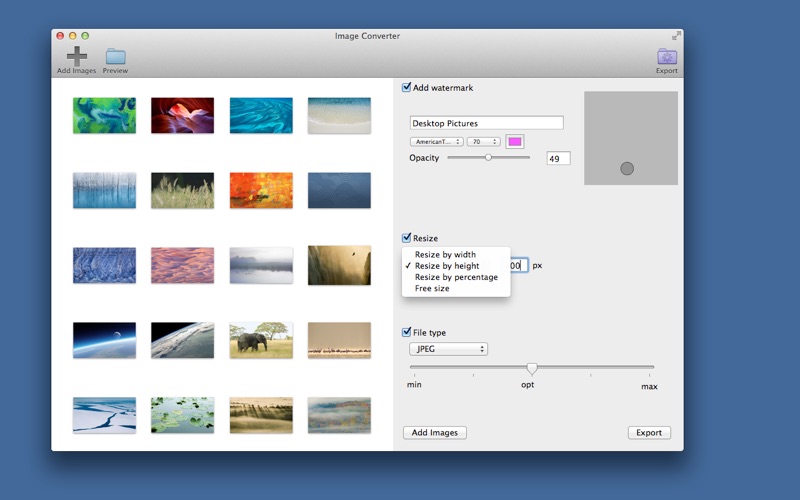Select the elephant thumbnail
800x500 pixels.
point(261,340)
